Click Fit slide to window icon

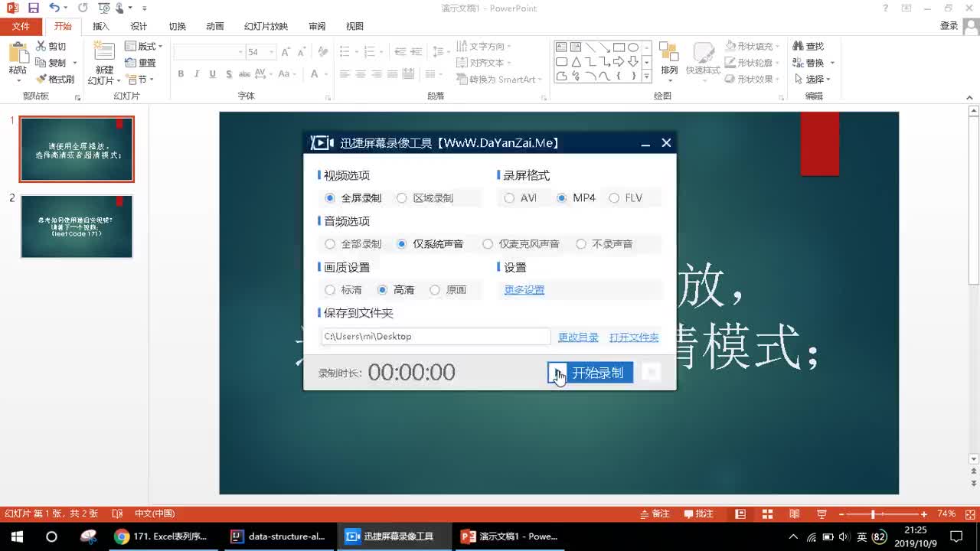969,514
